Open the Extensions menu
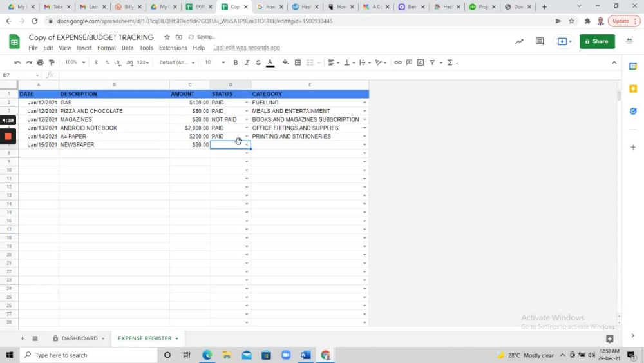This screenshot has width=644, height=363. 173,48
